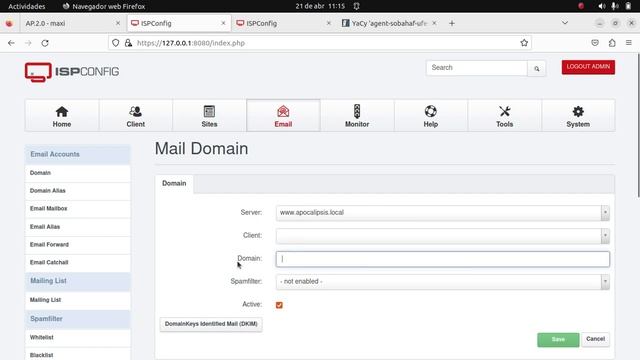Click the Cancel button
The height and width of the screenshot is (360, 640).
tap(596, 339)
